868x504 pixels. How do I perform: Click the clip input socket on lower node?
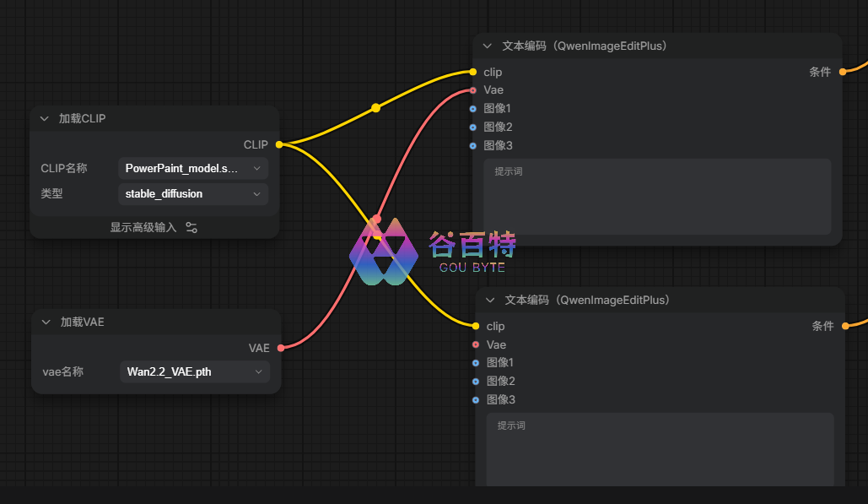point(476,326)
